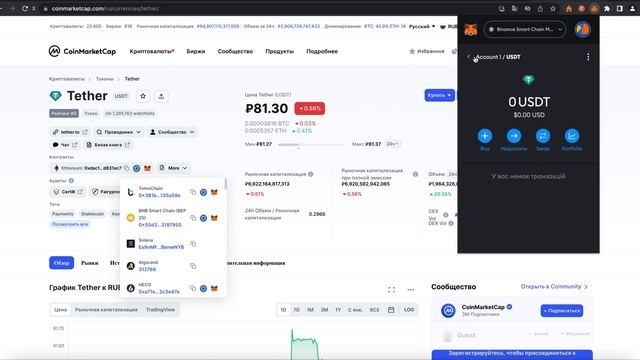The height and width of the screenshot is (360, 640).
Task: Select the 7D chart range
Action: 297,310
